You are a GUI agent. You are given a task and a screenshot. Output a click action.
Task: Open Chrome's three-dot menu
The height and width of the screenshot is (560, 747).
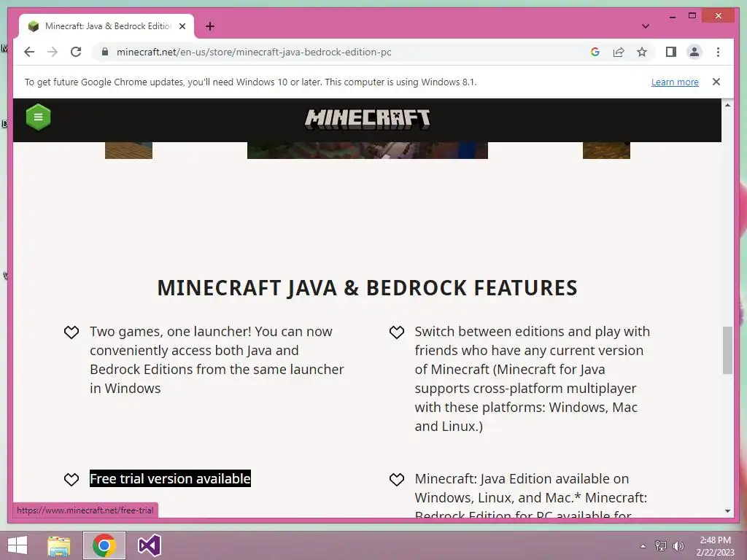coord(718,52)
